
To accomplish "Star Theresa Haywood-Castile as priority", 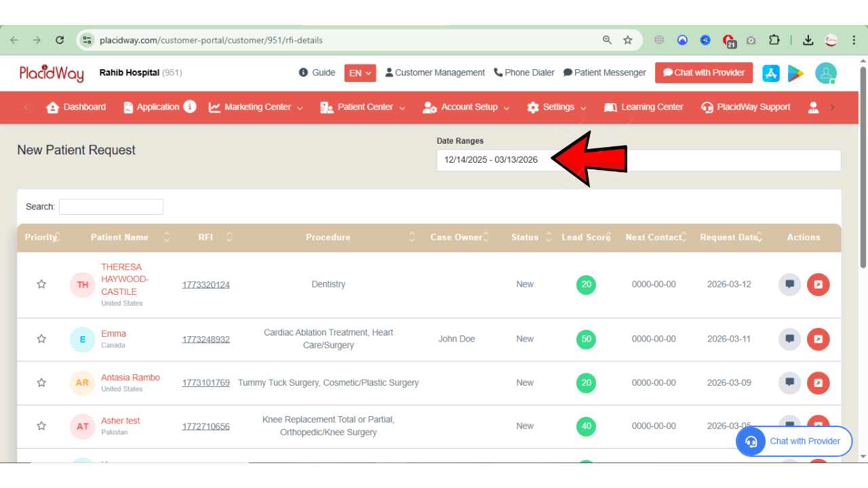I will click(x=41, y=285).
